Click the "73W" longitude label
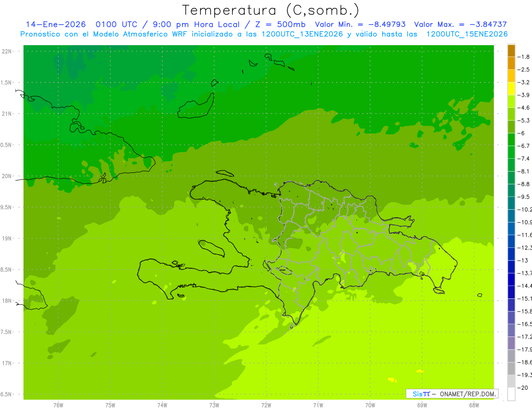 [x=214, y=405]
